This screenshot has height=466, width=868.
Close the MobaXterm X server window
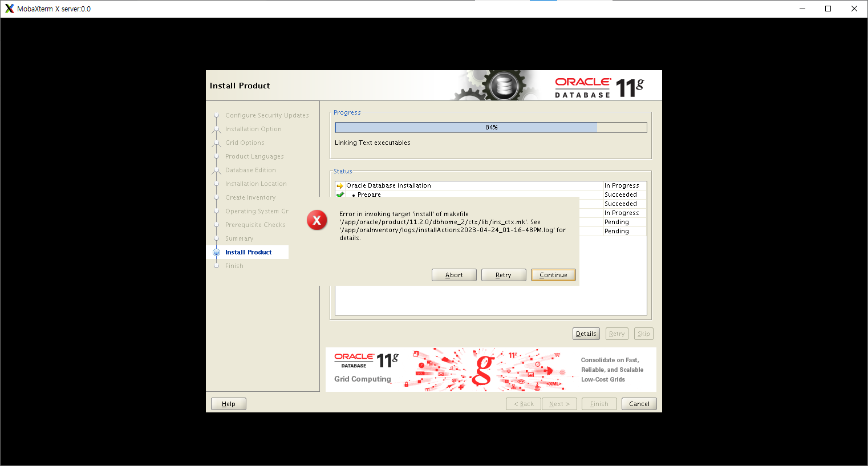click(854, 9)
